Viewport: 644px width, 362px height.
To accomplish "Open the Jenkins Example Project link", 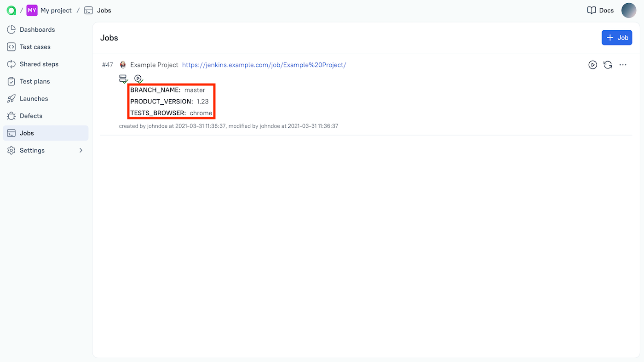I will pyautogui.click(x=264, y=65).
